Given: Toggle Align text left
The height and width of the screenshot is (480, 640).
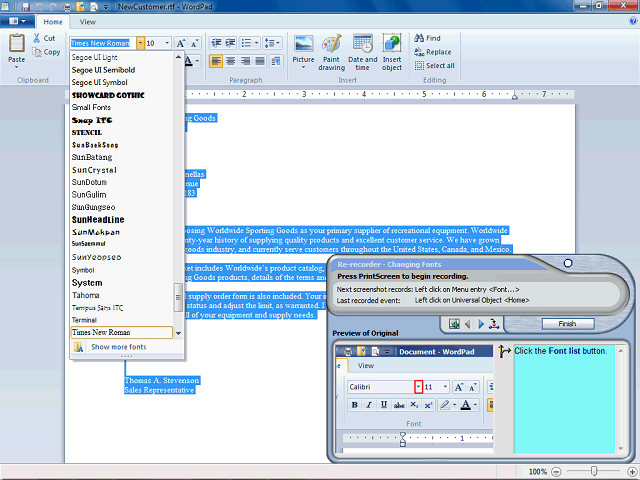Looking at the screenshot, I should click(x=216, y=61).
